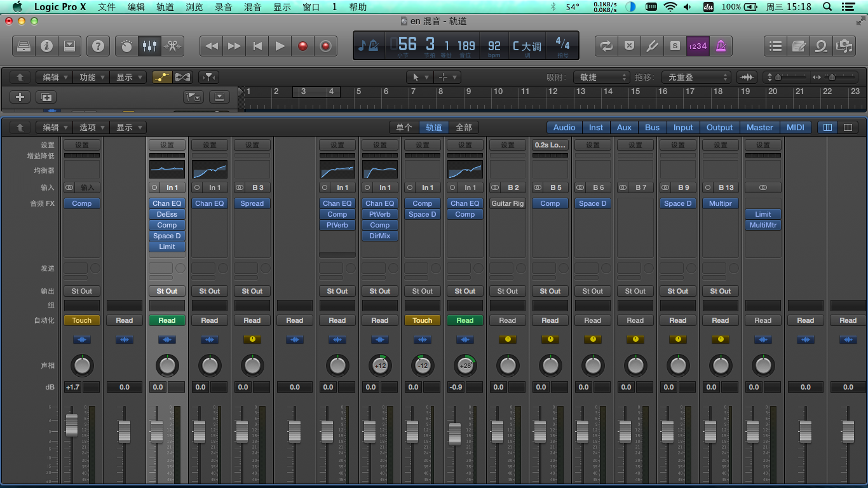Open the pointer tool selection menu
The width and height of the screenshot is (868, 488).
point(419,77)
